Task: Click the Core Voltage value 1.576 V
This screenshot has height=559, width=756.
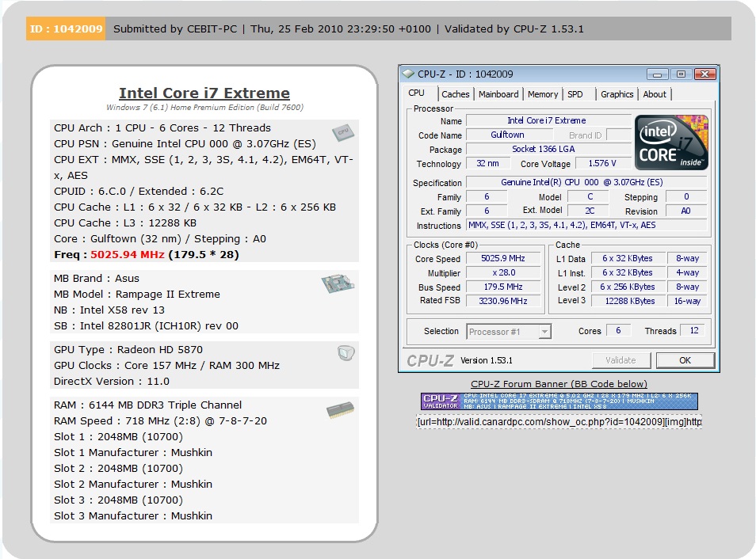Action: click(602, 163)
